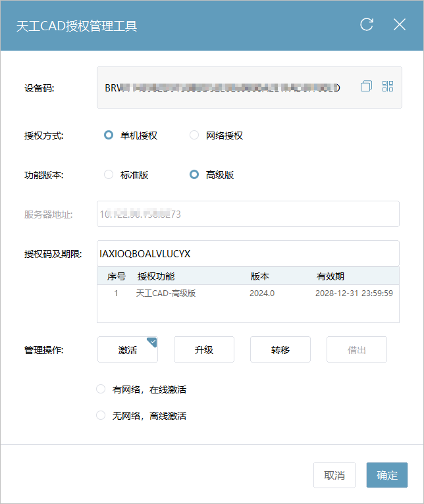
Task: Click the 授权功能 column header
Action: click(x=156, y=276)
